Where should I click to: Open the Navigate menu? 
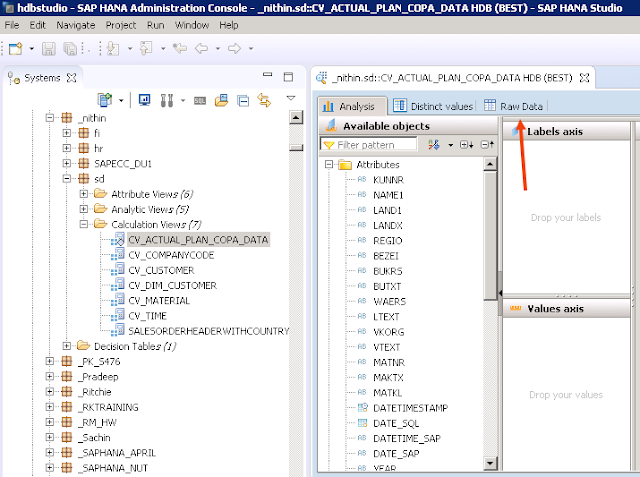[76, 25]
